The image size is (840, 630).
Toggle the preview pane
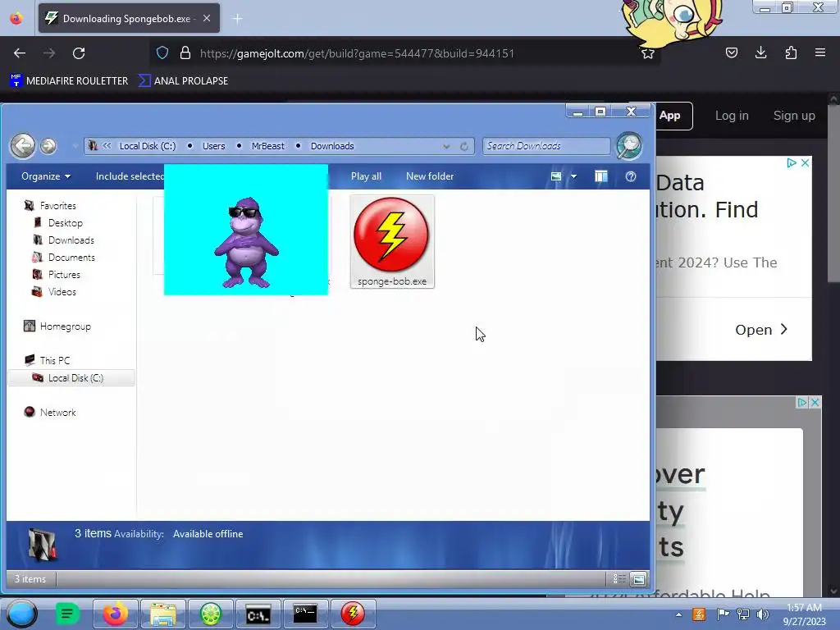point(601,176)
